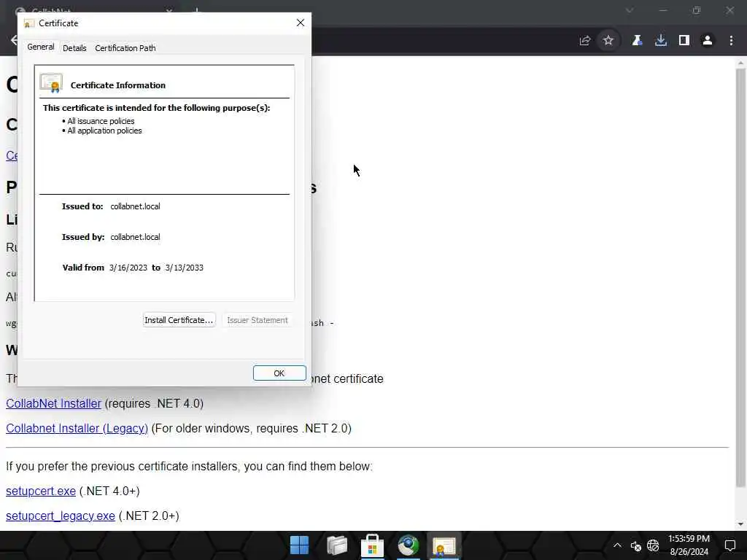The height and width of the screenshot is (560, 747).
Task: Click "All issuance policies" text
Action: click(101, 121)
